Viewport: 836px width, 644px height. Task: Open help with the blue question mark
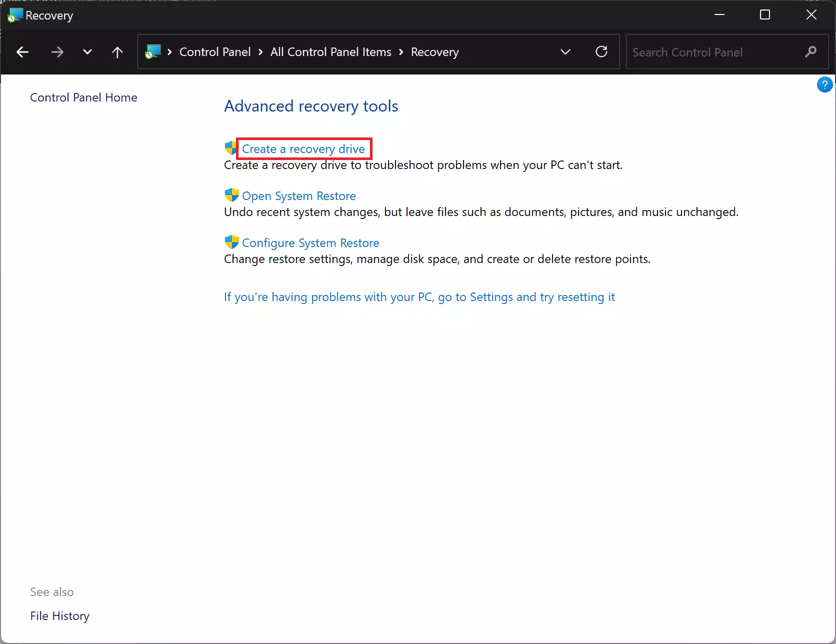824,85
